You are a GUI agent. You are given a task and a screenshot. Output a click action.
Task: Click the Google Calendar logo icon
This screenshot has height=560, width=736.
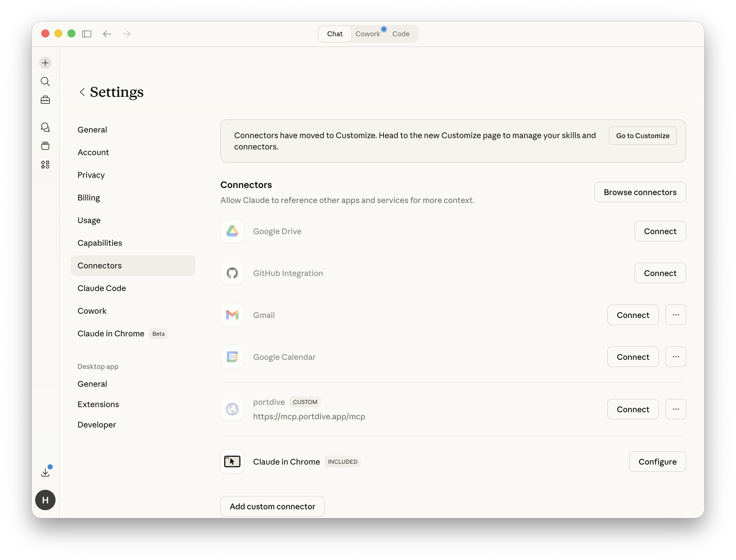click(x=232, y=357)
